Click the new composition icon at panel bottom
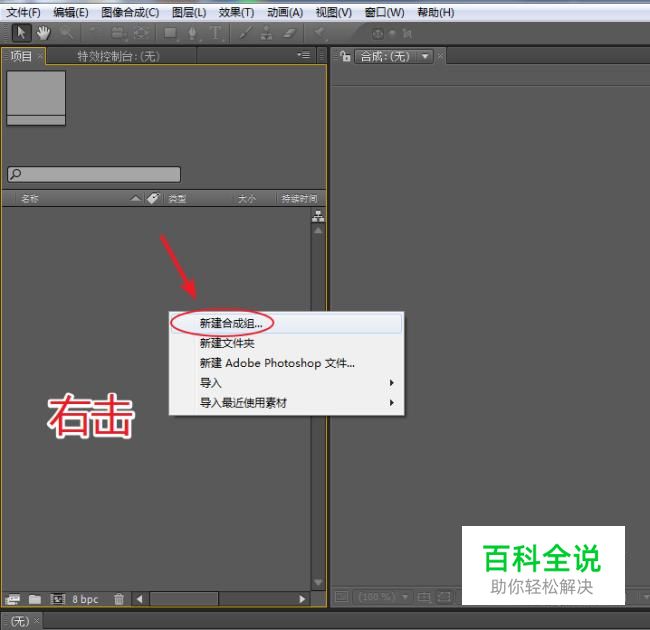Screen dimensions: 650x630 pyautogui.click(x=58, y=599)
